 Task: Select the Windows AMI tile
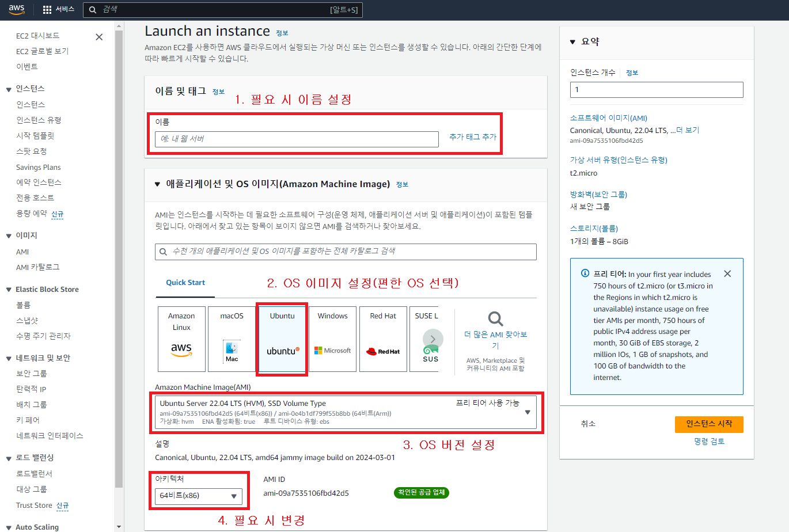coord(332,339)
